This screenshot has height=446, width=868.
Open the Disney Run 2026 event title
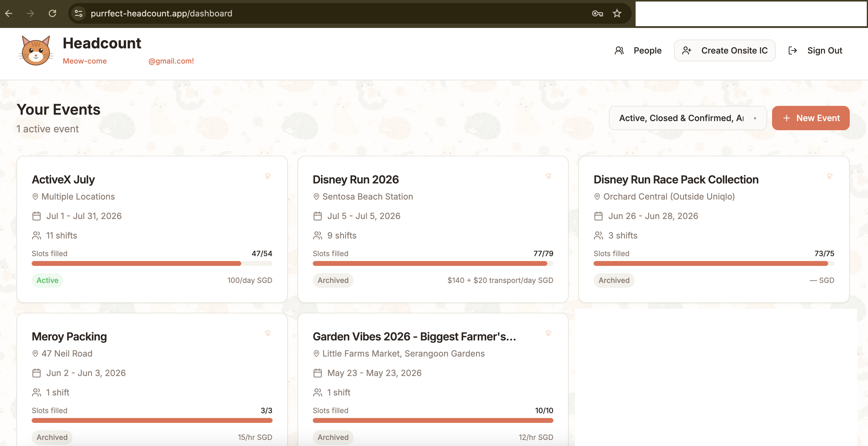coord(355,179)
